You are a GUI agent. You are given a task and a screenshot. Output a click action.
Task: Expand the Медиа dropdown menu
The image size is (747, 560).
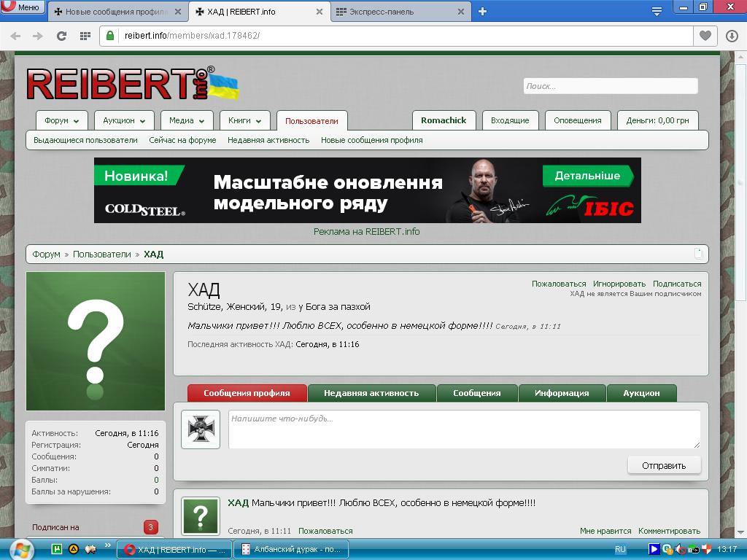(x=187, y=120)
